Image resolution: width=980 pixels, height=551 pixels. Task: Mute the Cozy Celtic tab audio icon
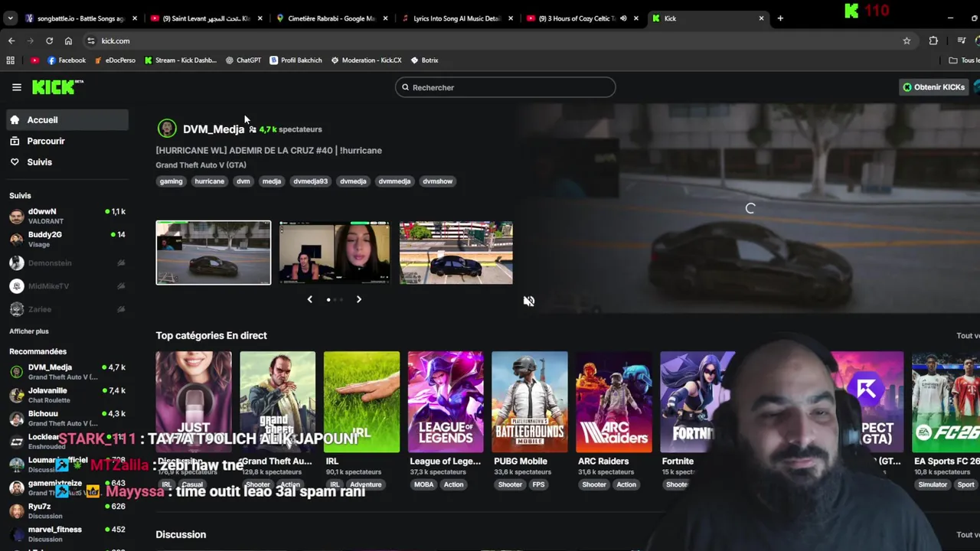(x=623, y=18)
